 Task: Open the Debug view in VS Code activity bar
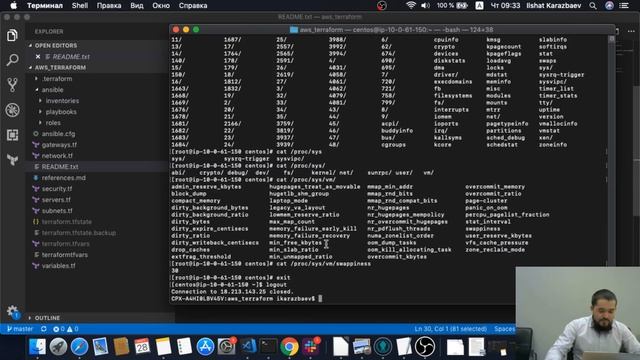point(12,110)
